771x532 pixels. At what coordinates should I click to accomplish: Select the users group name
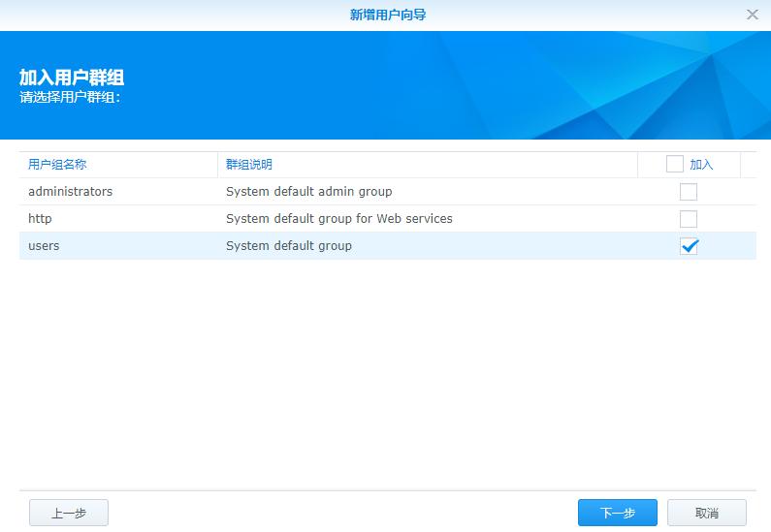tap(44, 245)
